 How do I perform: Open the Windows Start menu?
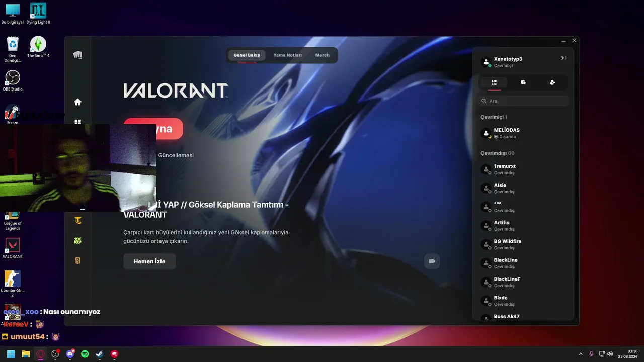point(11,354)
